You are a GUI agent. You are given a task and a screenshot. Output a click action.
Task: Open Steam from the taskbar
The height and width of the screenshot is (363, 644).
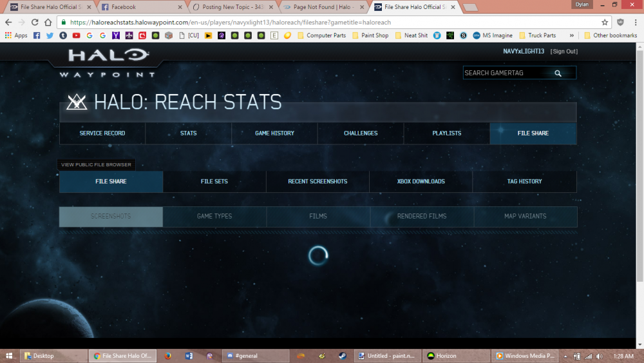[343, 356]
